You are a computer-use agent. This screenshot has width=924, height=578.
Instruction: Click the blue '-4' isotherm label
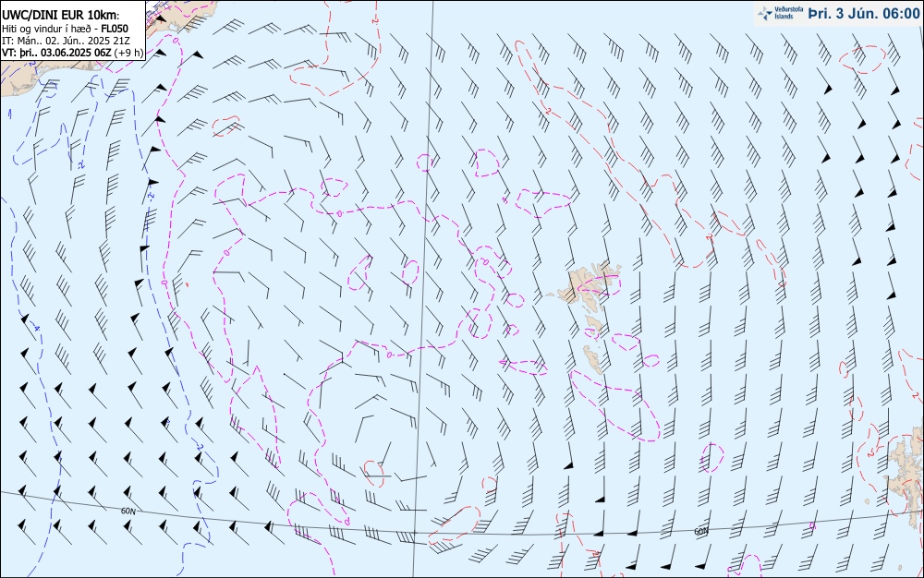pos(37,327)
